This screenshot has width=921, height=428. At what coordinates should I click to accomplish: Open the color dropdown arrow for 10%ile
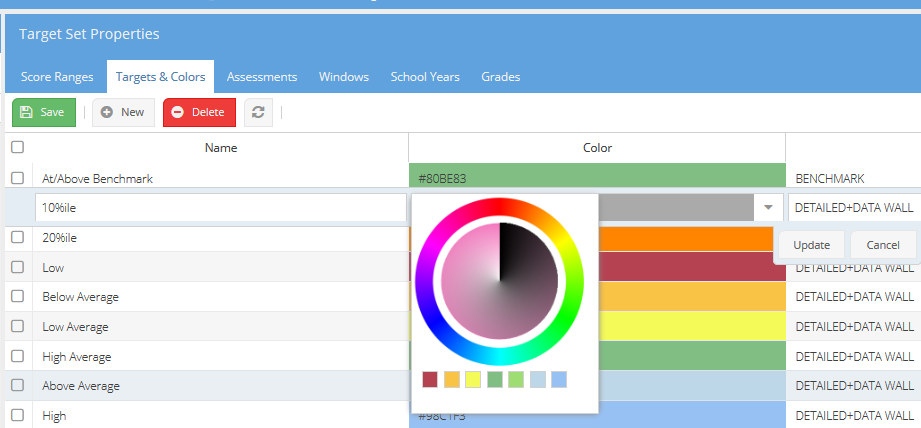coord(768,207)
